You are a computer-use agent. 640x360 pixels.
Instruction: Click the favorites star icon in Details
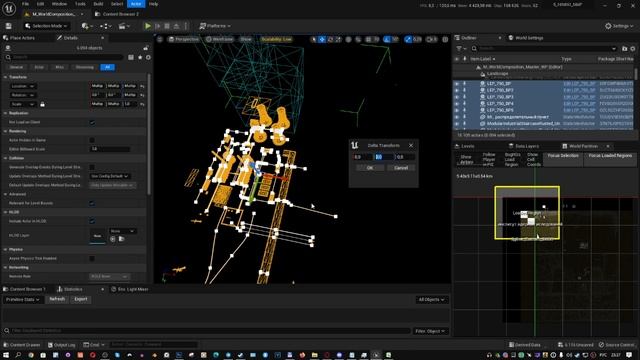(x=140, y=58)
